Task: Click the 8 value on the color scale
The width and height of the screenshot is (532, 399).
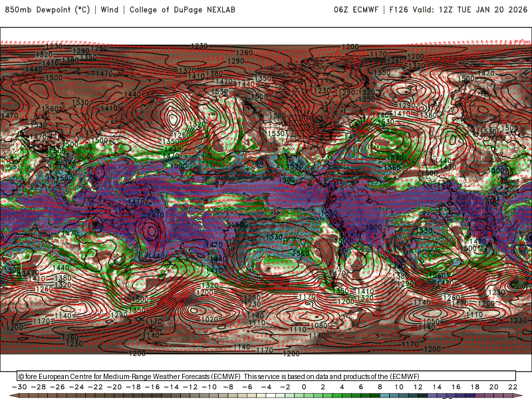Action: 380,387
